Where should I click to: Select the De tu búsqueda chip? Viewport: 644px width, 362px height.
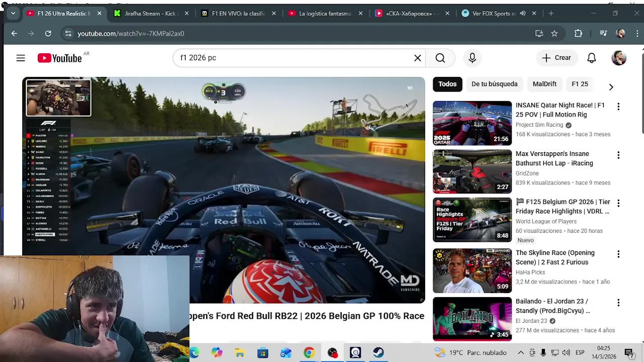coord(494,84)
